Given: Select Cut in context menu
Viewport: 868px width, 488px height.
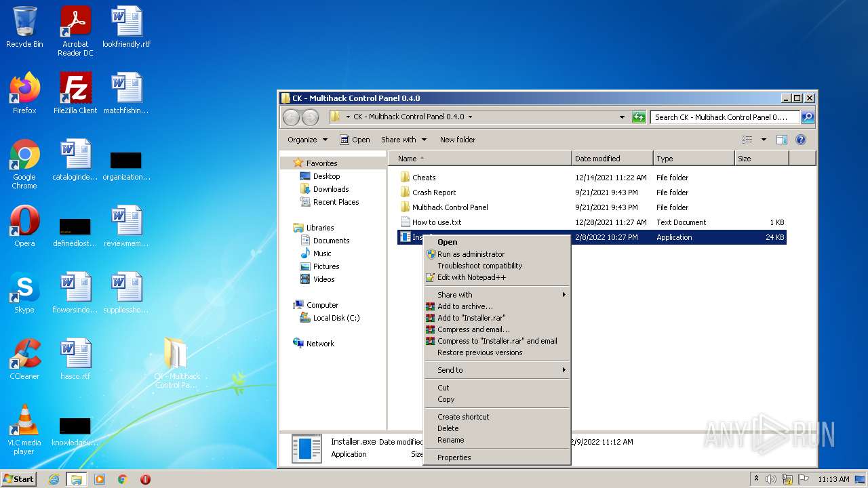Looking at the screenshot, I should point(497,388).
